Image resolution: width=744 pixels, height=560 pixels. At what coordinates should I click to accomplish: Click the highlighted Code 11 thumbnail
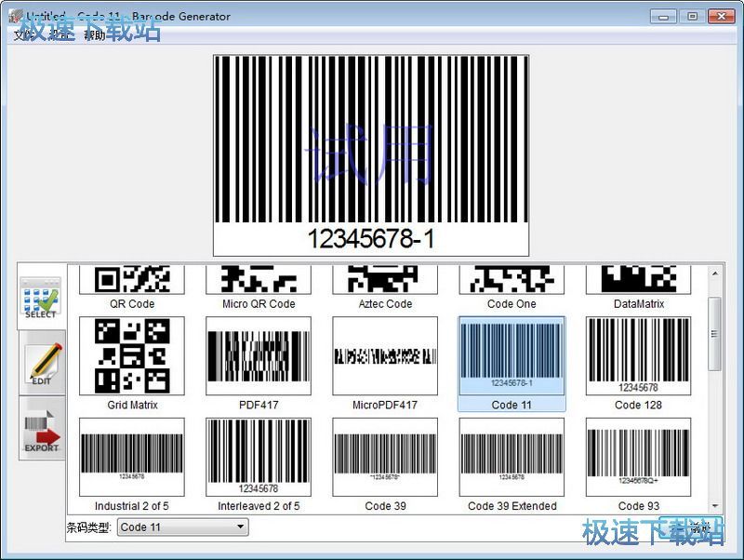pos(511,355)
